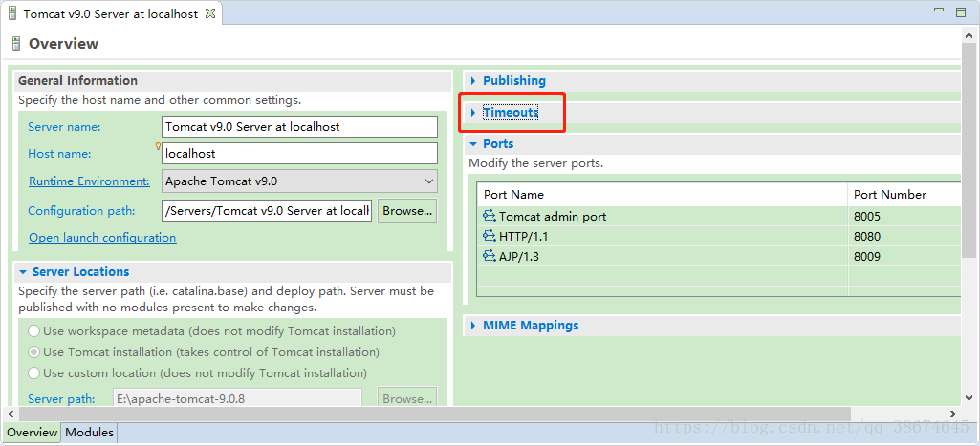The width and height of the screenshot is (980, 446).
Task: Click the horizontal scrollbar thumb
Action: pyautogui.click(x=434, y=414)
